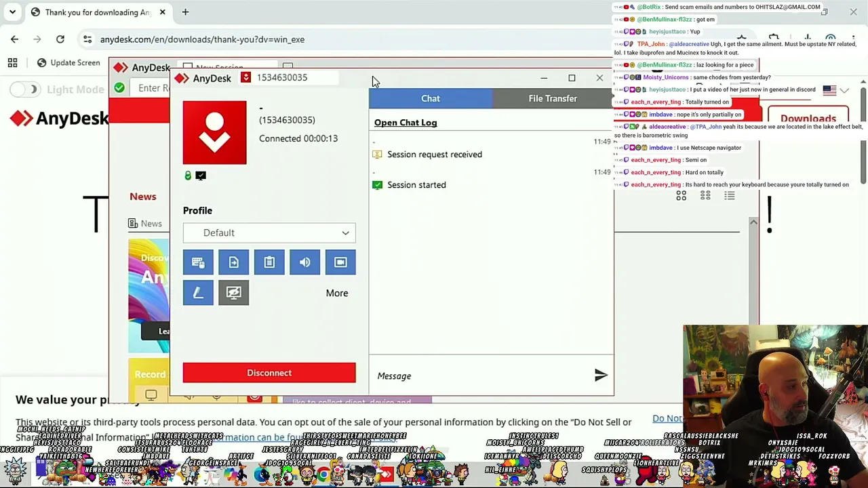
Task: Select the 1534630035 session title tab
Action: [281, 77]
